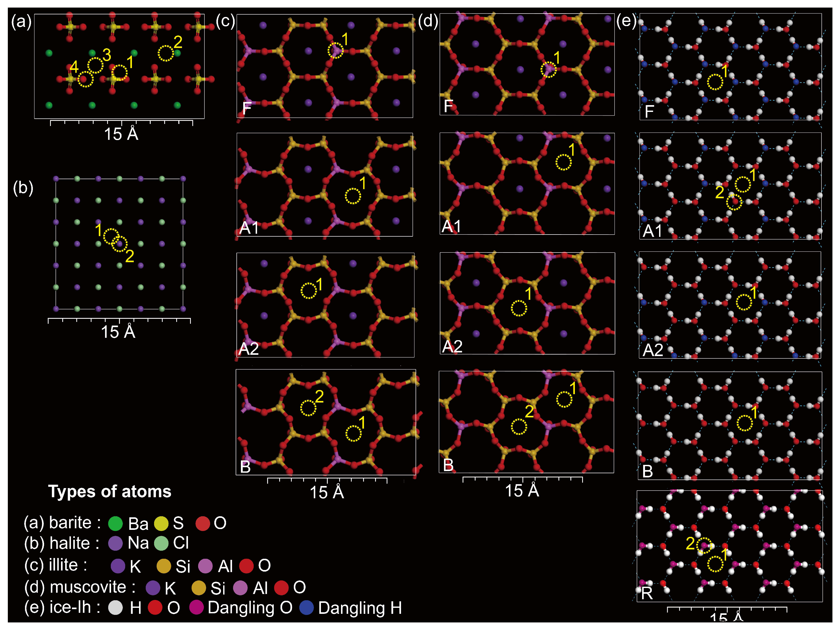Image resolution: width=840 pixels, height=630 pixels.
Task: Click the magenta Dangling O swatch
Action: 197,608
